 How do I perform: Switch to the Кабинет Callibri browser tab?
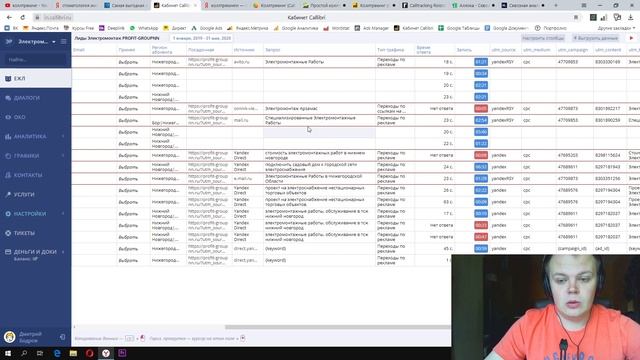click(x=175, y=5)
